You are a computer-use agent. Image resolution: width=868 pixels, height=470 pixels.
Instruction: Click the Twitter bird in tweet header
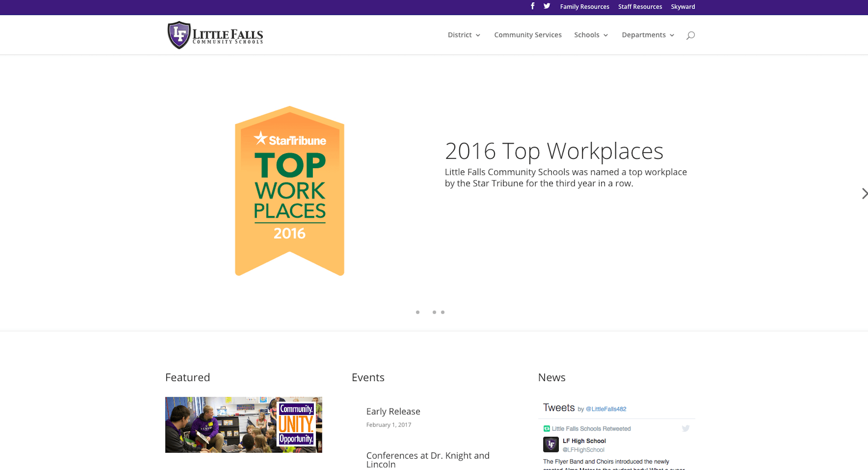tap(685, 428)
